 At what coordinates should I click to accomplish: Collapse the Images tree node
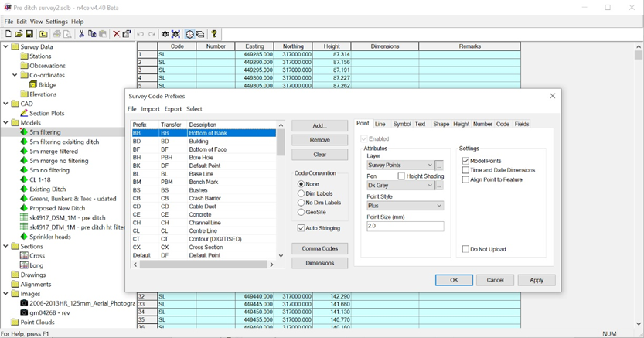pyautogui.click(x=5, y=294)
